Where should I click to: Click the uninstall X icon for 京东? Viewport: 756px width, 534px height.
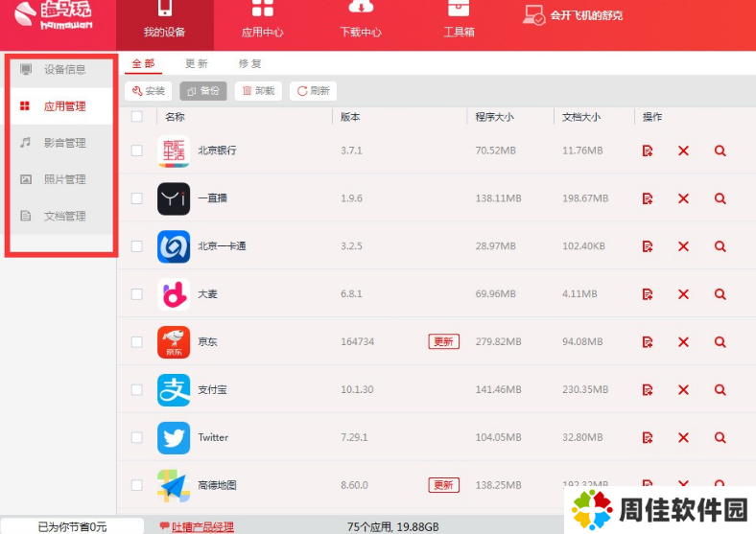(683, 341)
